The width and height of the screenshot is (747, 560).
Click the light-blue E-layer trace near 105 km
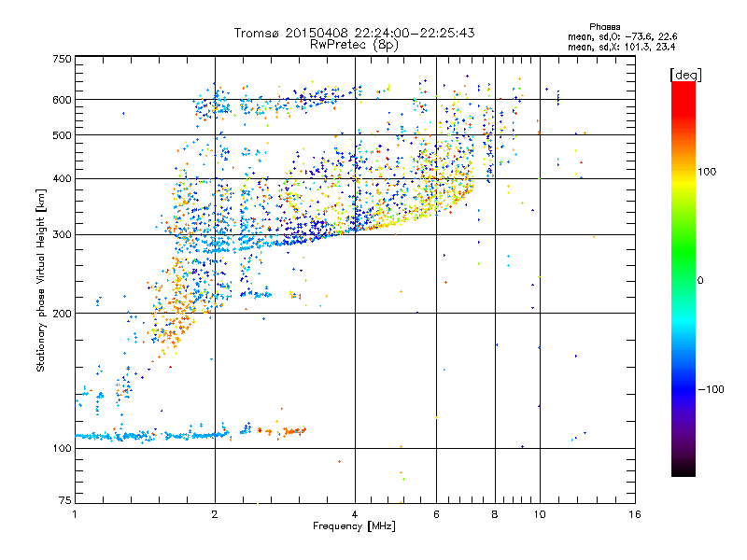pyautogui.click(x=152, y=435)
